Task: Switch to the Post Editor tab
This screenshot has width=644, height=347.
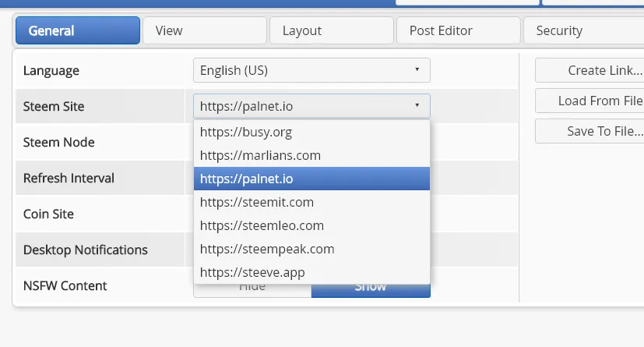Action: click(459, 30)
